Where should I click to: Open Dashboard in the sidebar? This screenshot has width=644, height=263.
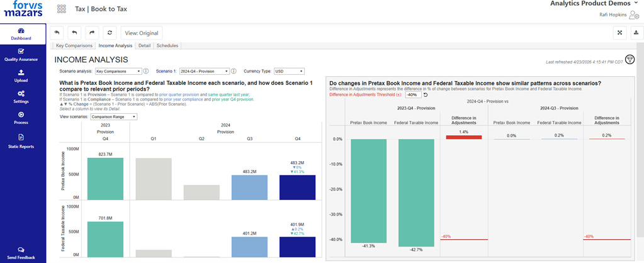pos(21,34)
